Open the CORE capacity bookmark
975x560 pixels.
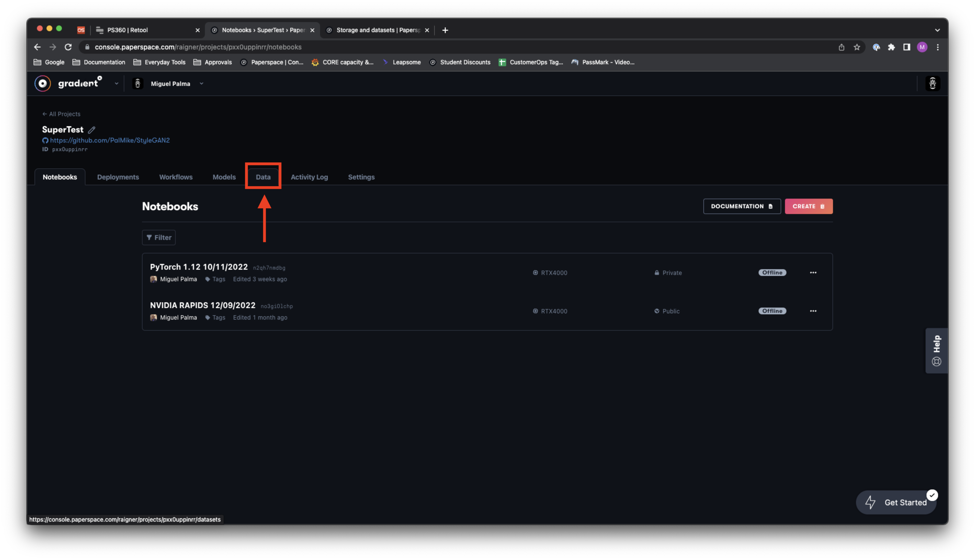342,62
